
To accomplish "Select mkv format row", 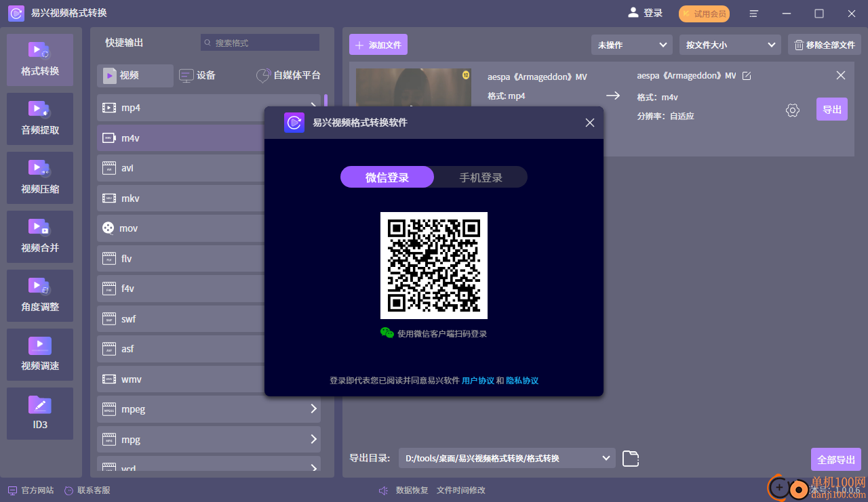I will pos(209,198).
